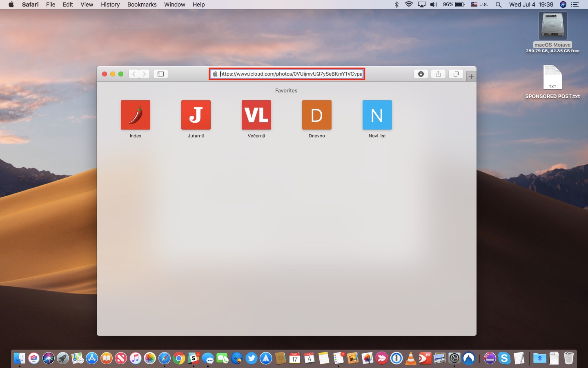Launch Google Chrome from the Dock
The height and width of the screenshot is (368, 588).
[179, 358]
